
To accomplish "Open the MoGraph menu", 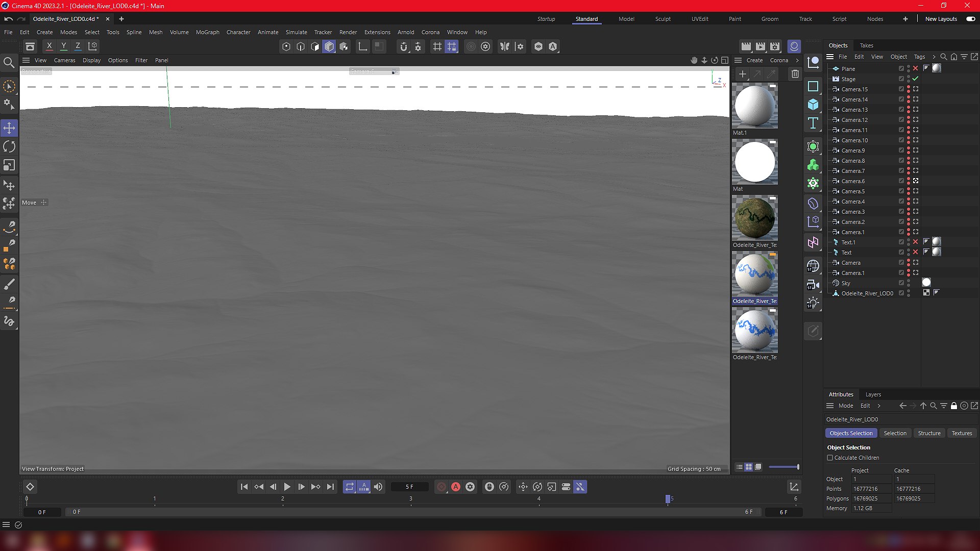I will 208,32.
